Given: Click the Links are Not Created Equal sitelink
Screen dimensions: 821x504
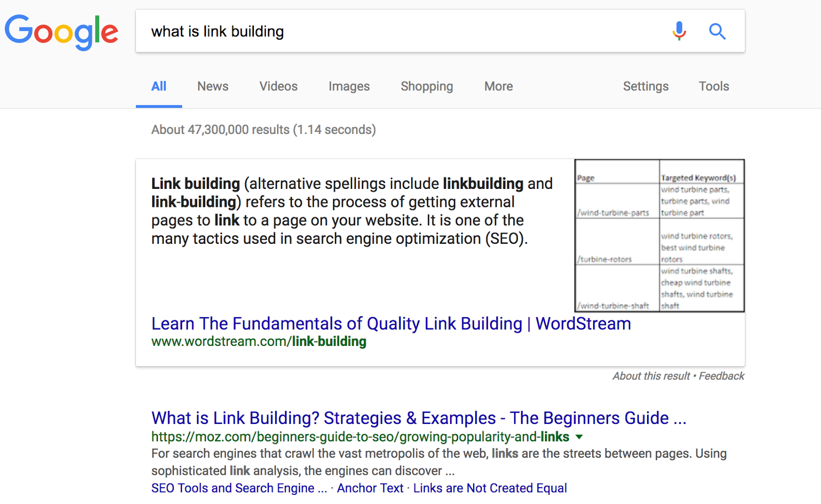Looking at the screenshot, I should (490, 488).
